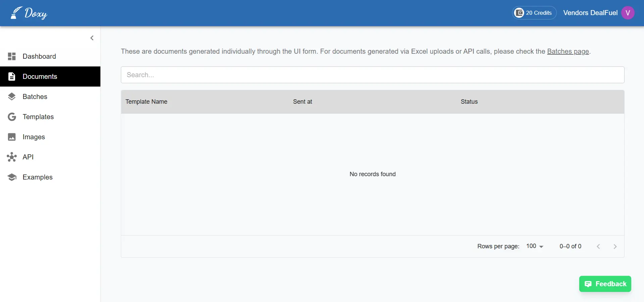Sort by Template Name column header
This screenshot has width=644, height=302.
146,102
